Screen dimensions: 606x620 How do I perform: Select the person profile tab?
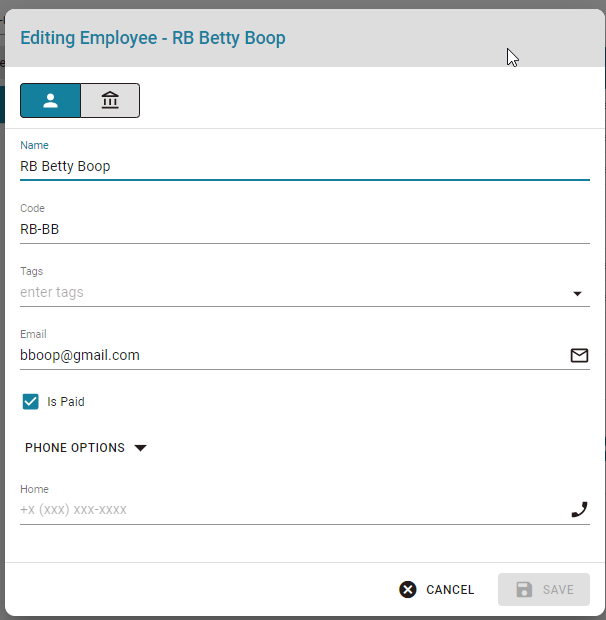pyautogui.click(x=51, y=100)
